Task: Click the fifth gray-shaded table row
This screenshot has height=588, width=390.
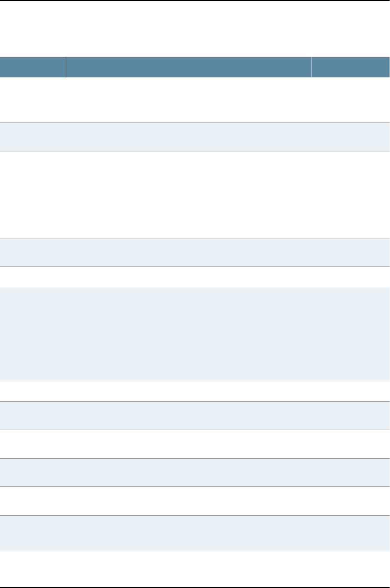Action: (195, 473)
